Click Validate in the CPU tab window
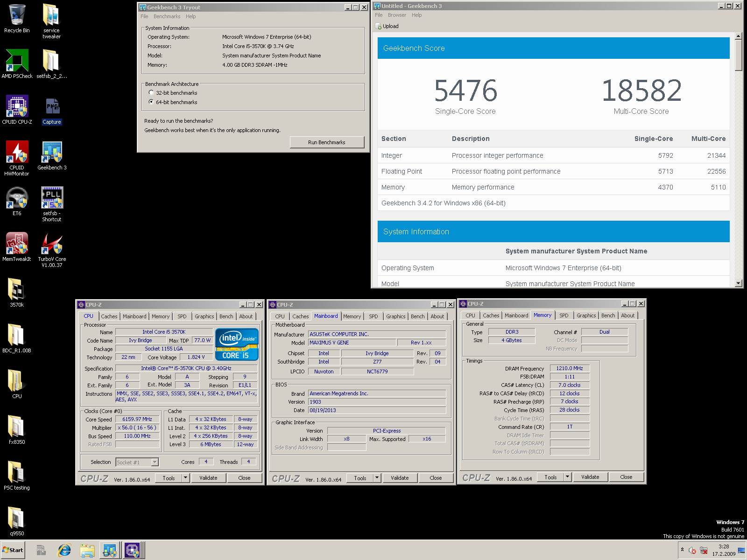747x560 pixels. (208, 478)
